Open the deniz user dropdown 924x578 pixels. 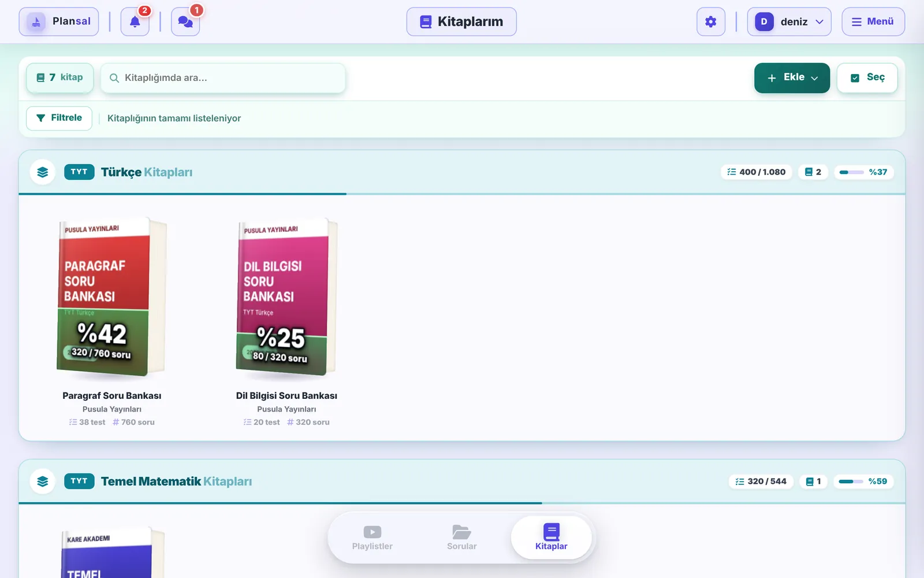(789, 22)
